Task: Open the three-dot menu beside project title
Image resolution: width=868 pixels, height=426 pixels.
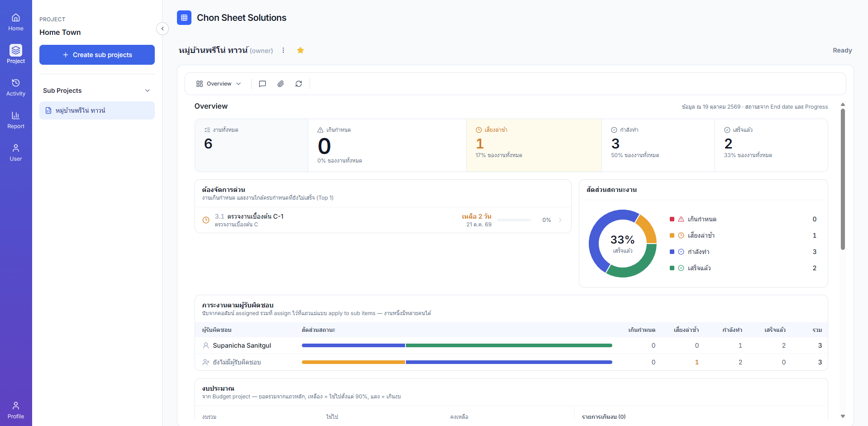Action: coord(283,50)
